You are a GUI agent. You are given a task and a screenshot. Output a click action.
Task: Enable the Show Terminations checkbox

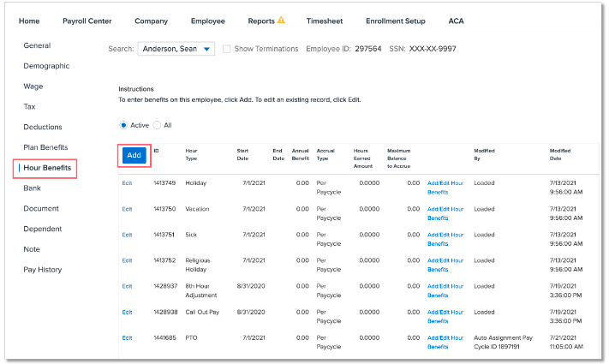tap(226, 49)
